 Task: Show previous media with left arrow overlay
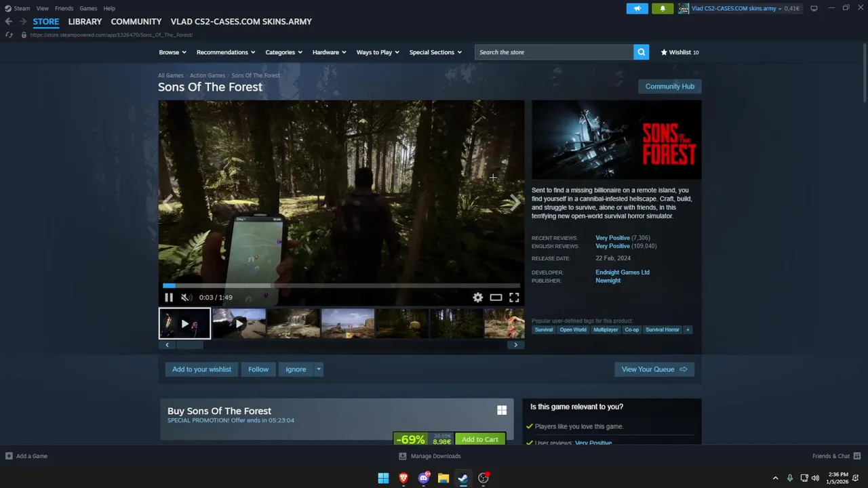pyautogui.click(x=167, y=201)
